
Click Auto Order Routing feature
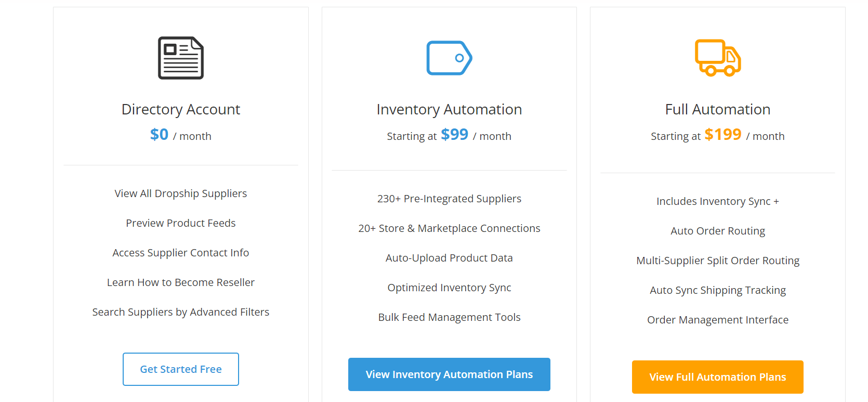[x=718, y=231]
